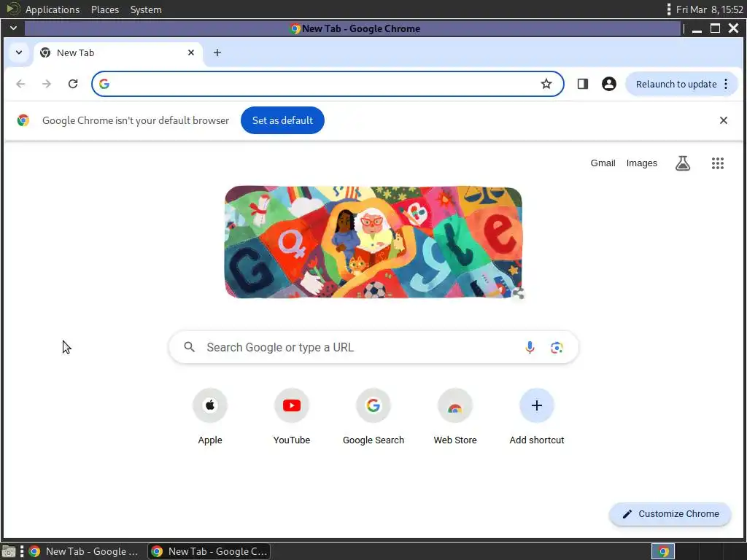The image size is (747, 560).
Task: Click the Google icon in address bar
Action: pyautogui.click(x=104, y=84)
